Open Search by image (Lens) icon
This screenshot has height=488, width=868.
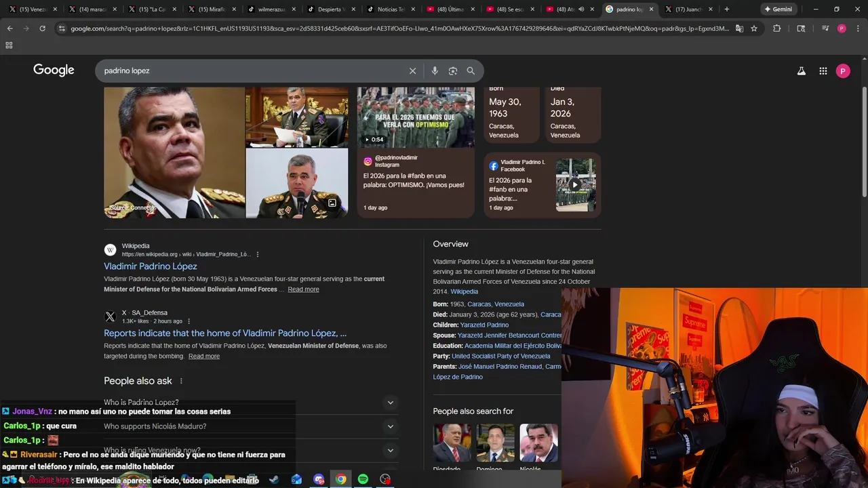[x=453, y=70]
